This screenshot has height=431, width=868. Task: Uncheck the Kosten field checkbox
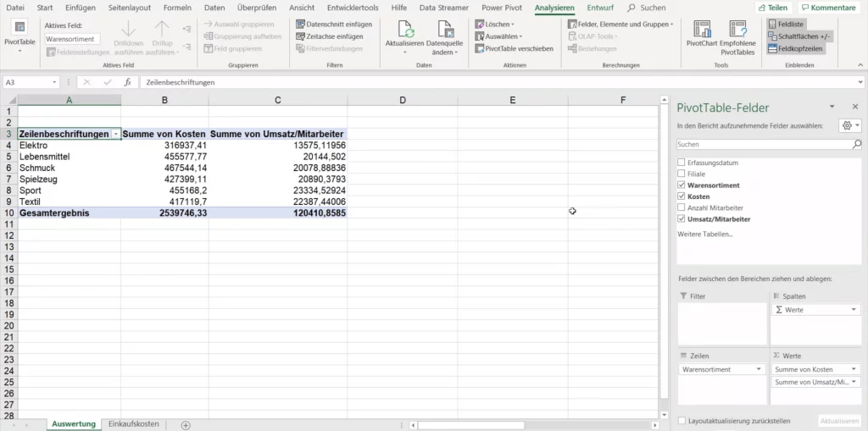click(681, 196)
